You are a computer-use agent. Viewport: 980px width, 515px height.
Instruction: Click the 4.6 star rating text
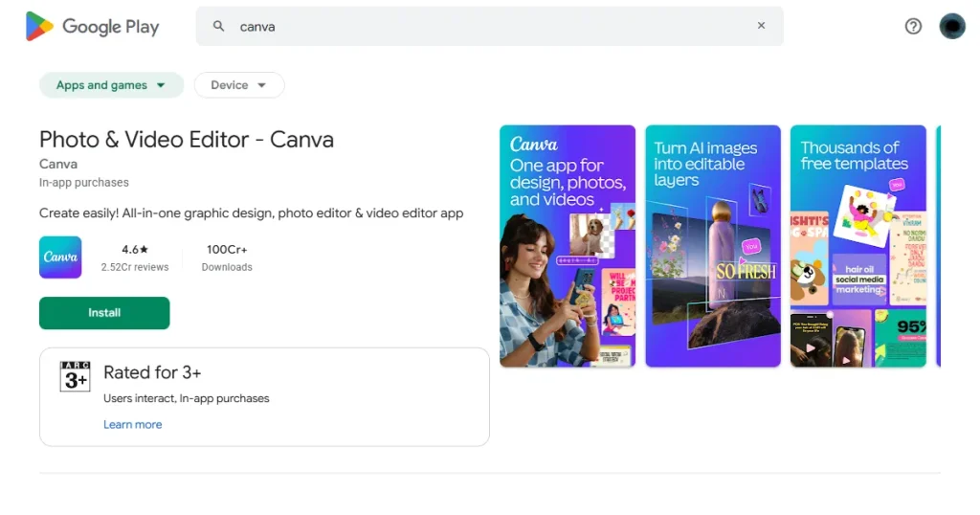(135, 250)
